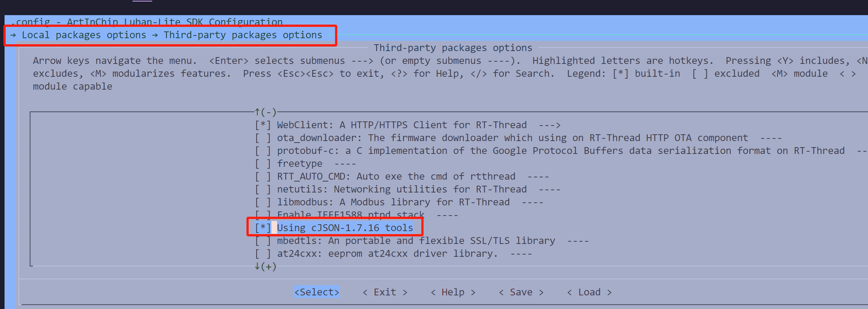Click the scroll-down (+) indicator

[x=265, y=267]
